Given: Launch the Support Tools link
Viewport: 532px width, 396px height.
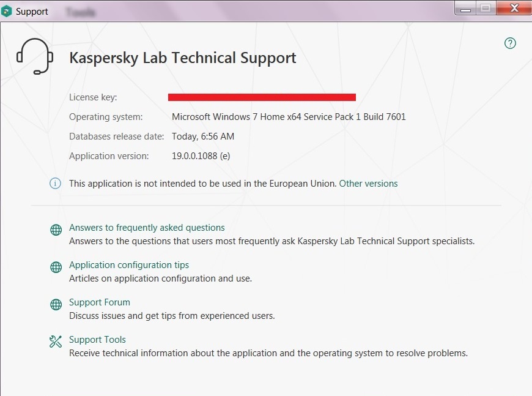Looking at the screenshot, I should (x=97, y=340).
